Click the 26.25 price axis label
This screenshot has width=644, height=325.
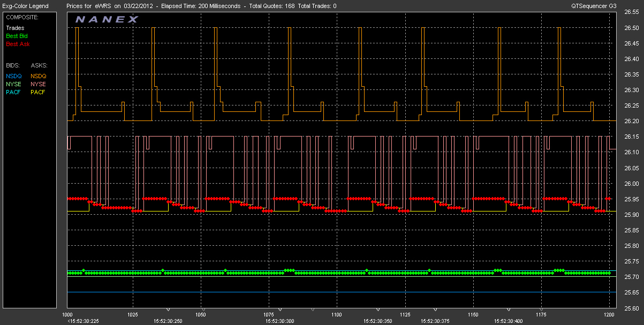coord(632,105)
